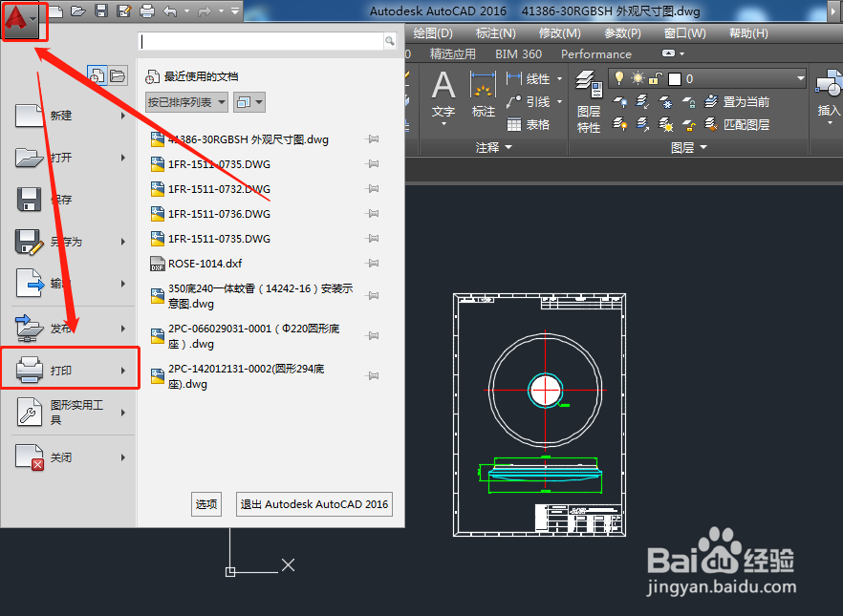This screenshot has width=843, height=616.
Task: Show open documents view icon
Action: 118,75
